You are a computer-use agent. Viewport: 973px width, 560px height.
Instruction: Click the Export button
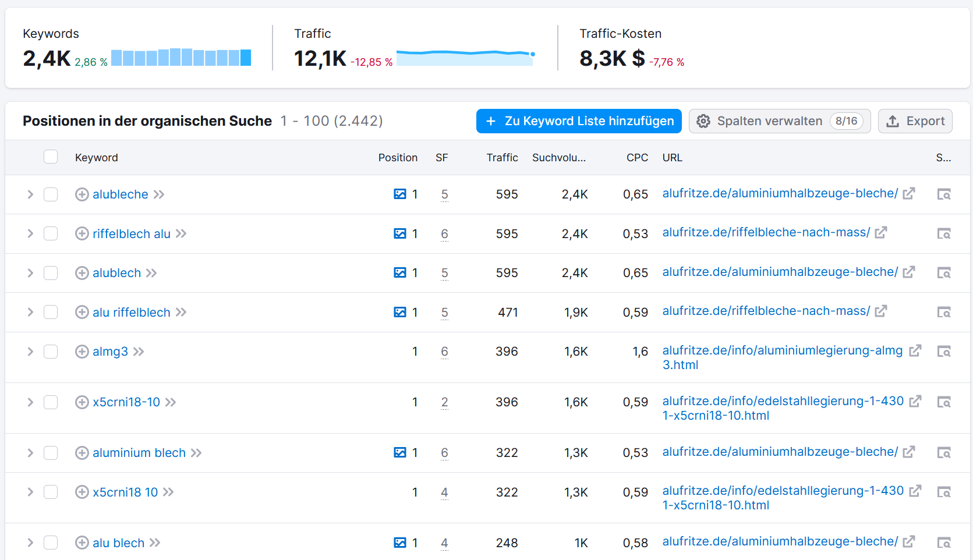coord(915,121)
